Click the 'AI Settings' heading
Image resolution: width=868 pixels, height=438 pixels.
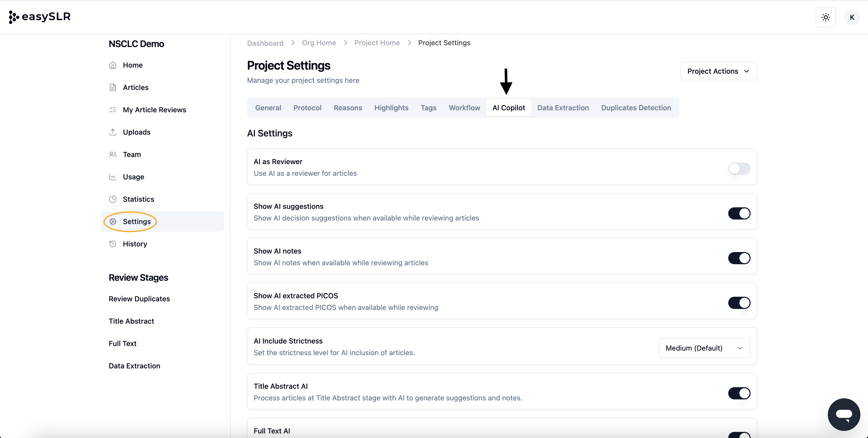[270, 133]
